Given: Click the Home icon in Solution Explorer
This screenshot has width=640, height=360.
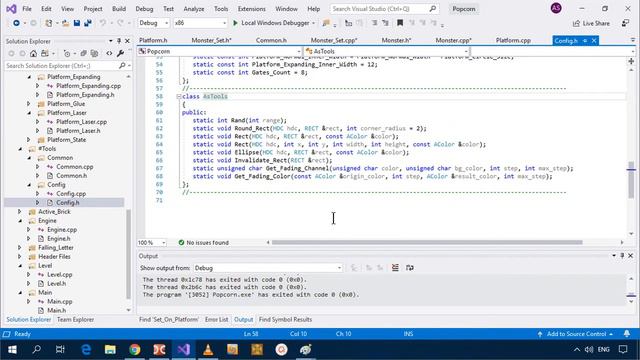Looking at the screenshot, I should [x=33, y=53].
